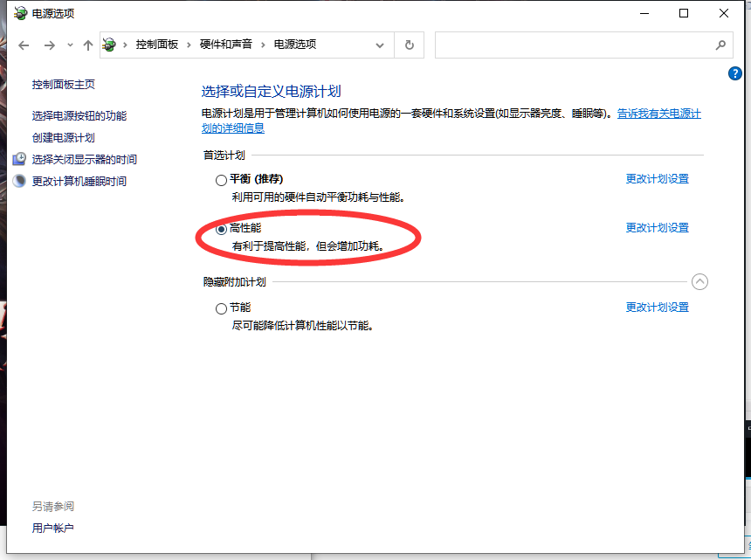751x560 pixels.
Task: Open 用户帐户 link at bottom left
Action: pyautogui.click(x=52, y=529)
